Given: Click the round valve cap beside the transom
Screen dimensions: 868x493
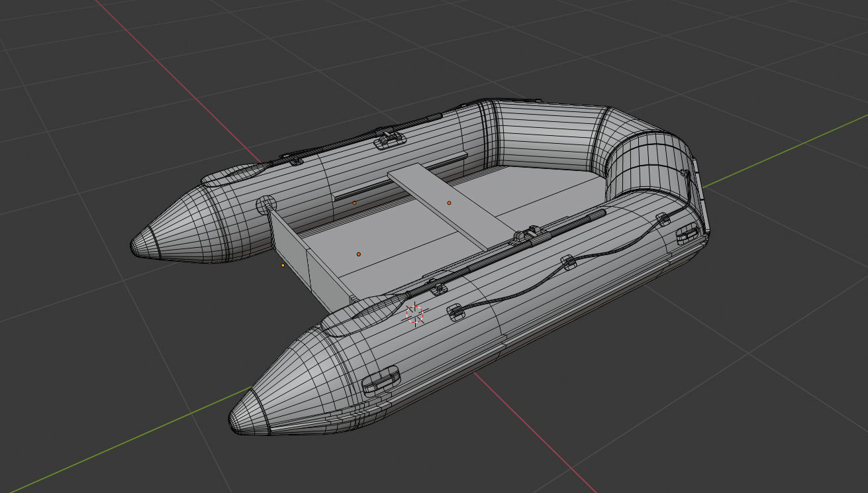Looking at the screenshot, I should click(x=266, y=204).
